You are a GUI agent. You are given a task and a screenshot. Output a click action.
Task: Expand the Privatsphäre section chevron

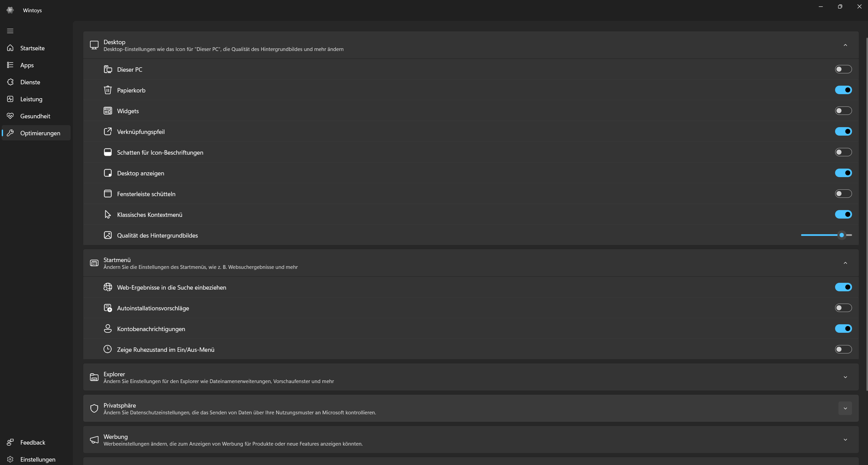pos(845,408)
